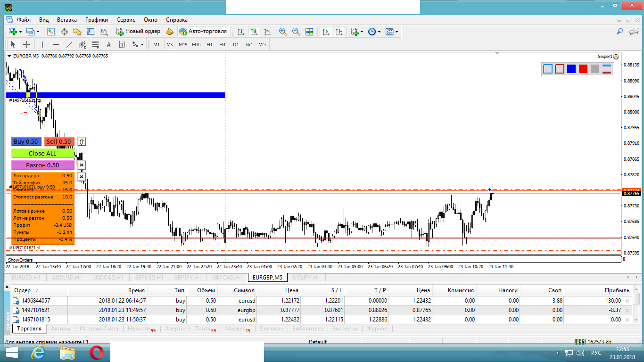Select the Crosshair tool
644x362 pixels.
point(27,45)
